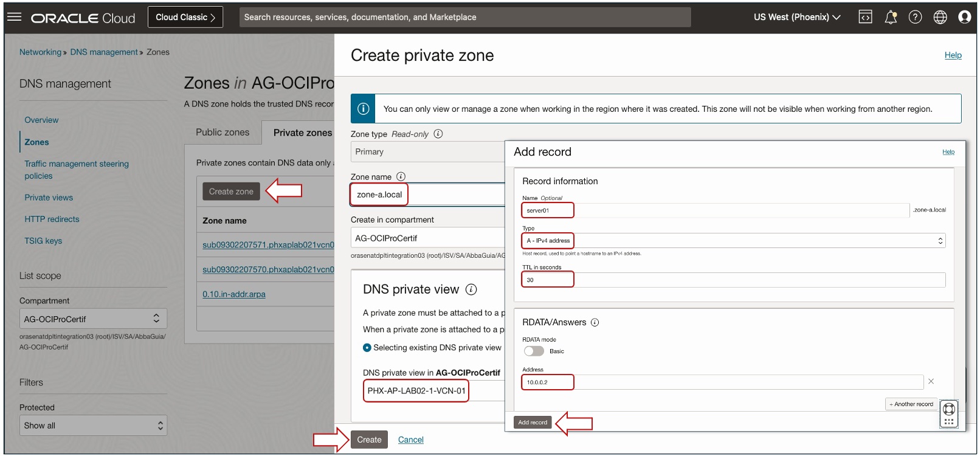
Task: Switch to Private zones tab
Action: tap(302, 133)
